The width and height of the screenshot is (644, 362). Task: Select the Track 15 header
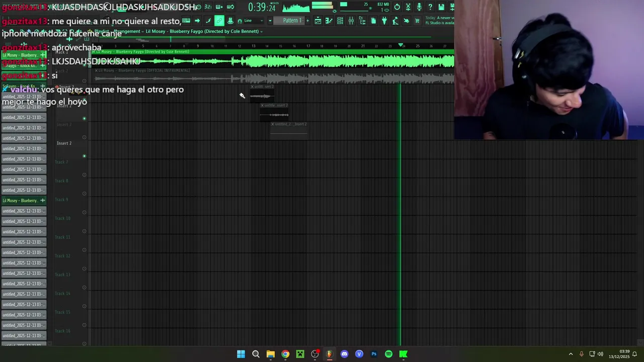[69, 318]
